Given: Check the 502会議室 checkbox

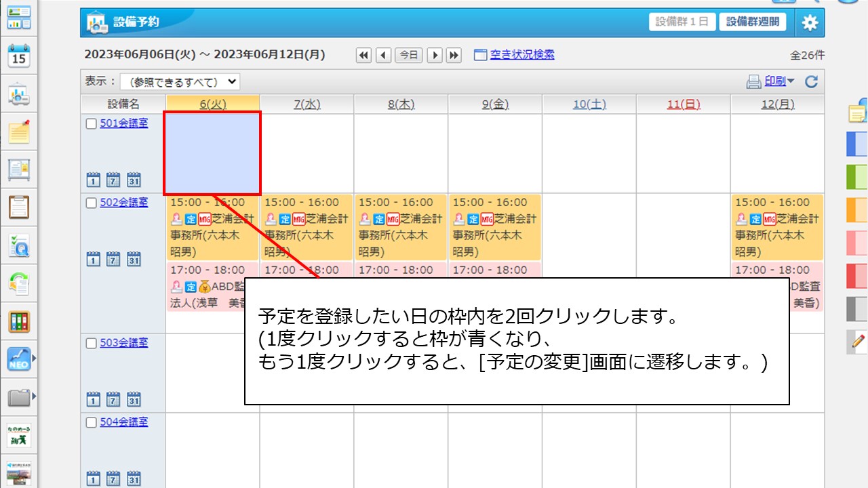Looking at the screenshot, I should point(92,203).
